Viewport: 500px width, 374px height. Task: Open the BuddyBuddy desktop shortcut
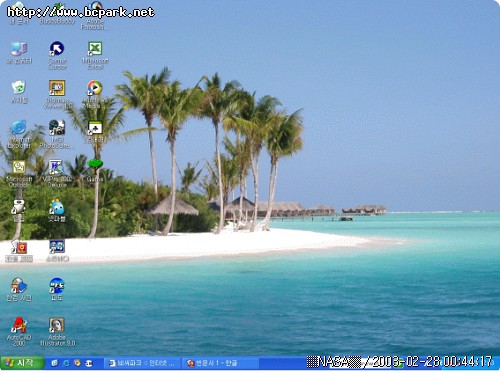(x=57, y=13)
